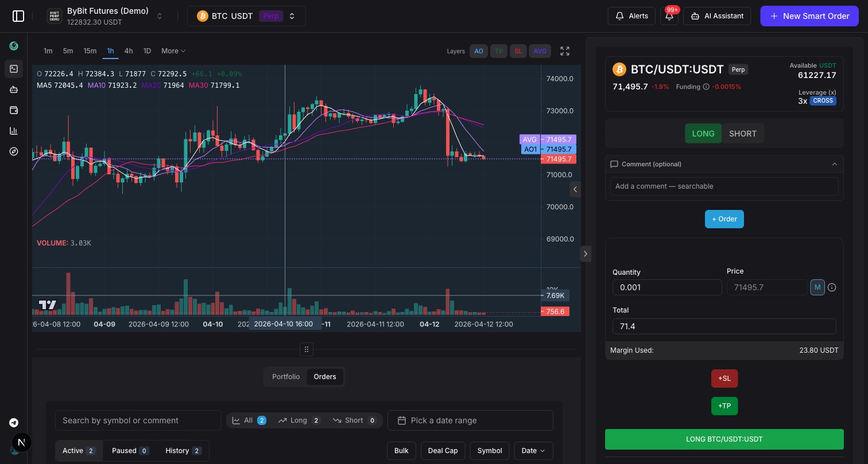
Task: Open the More timeframes dropdown
Action: coord(173,51)
